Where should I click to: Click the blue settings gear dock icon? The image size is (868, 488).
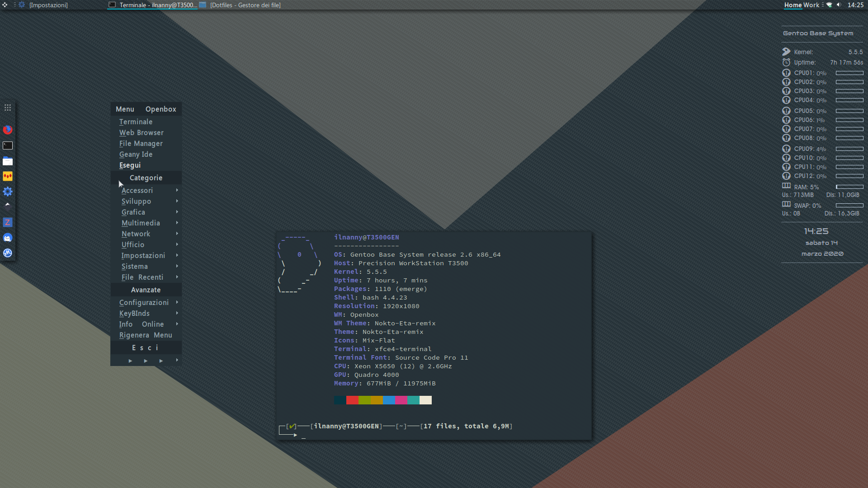8,192
